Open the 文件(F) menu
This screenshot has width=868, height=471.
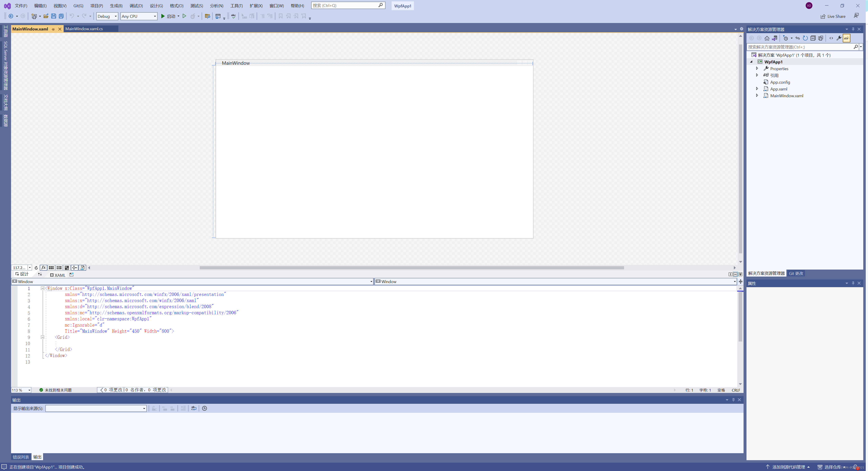(21, 6)
